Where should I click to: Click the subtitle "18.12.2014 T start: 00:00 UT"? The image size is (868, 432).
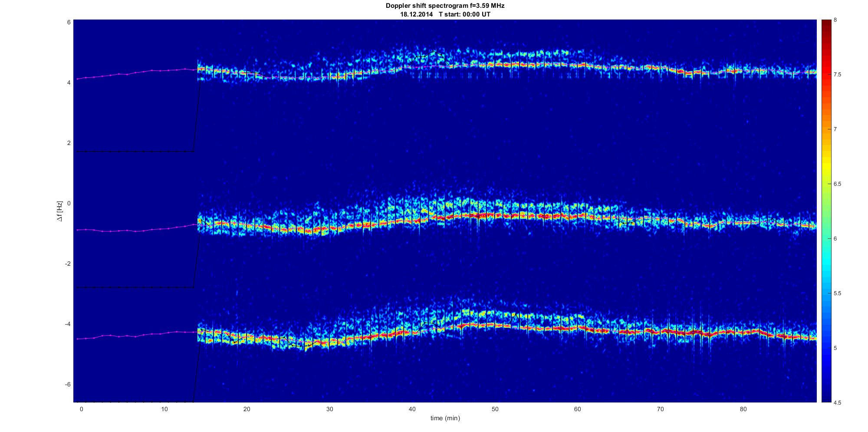445,14
